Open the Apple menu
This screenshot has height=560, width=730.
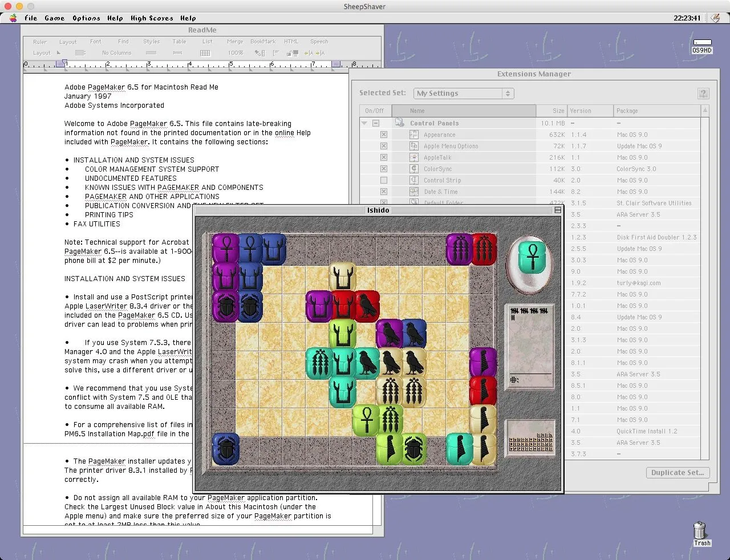tap(13, 18)
